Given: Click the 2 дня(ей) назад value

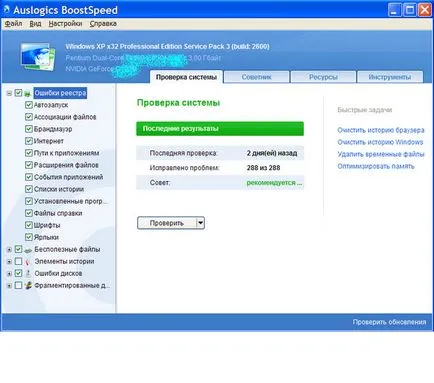Looking at the screenshot, I should point(272,153).
